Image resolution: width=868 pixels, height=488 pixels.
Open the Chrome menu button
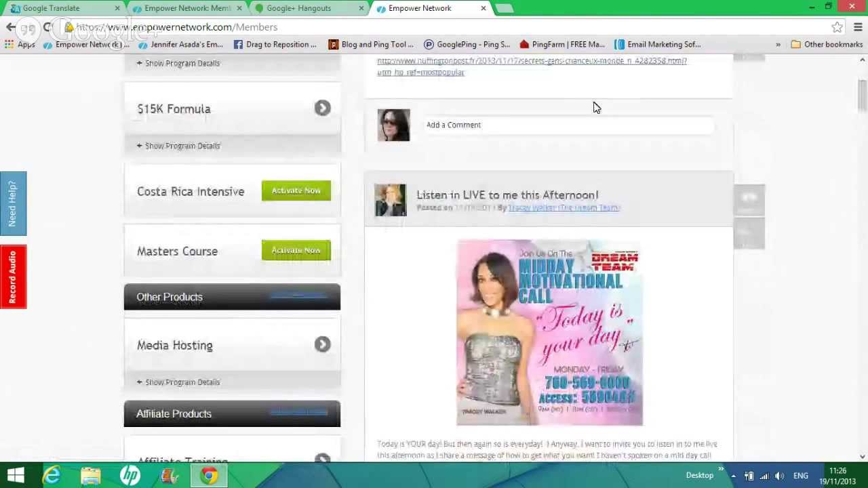(x=858, y=27)
